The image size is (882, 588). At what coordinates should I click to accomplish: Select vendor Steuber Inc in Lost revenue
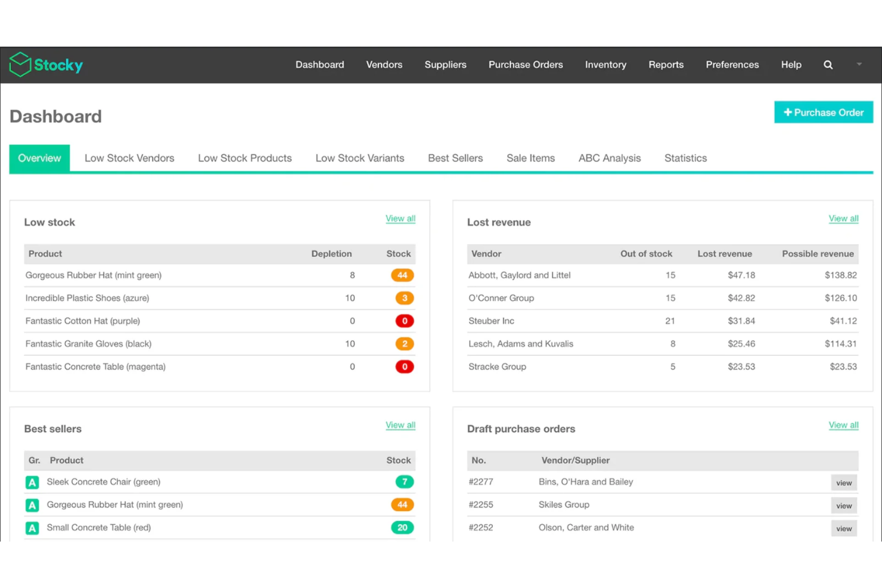click(x=491, y=321)
